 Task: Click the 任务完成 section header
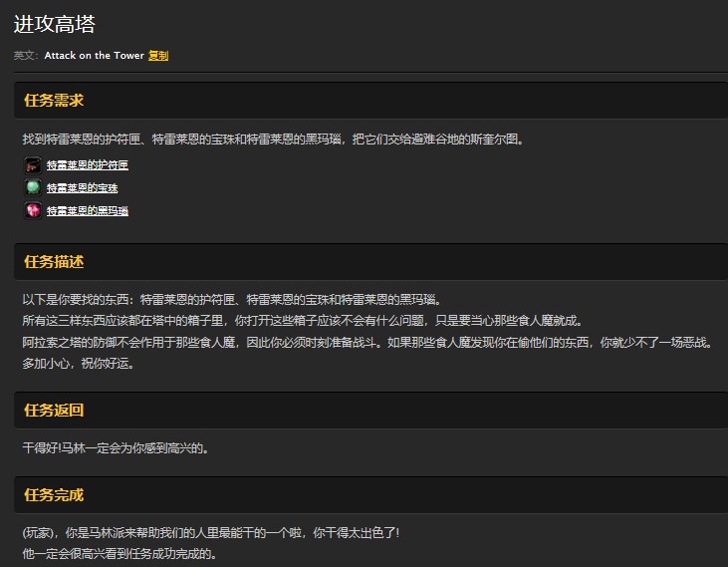54,495
